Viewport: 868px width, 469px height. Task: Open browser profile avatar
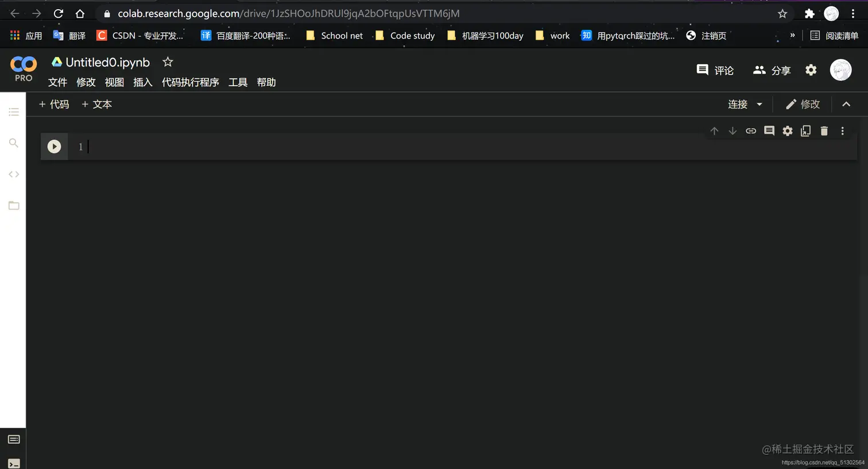831,13
